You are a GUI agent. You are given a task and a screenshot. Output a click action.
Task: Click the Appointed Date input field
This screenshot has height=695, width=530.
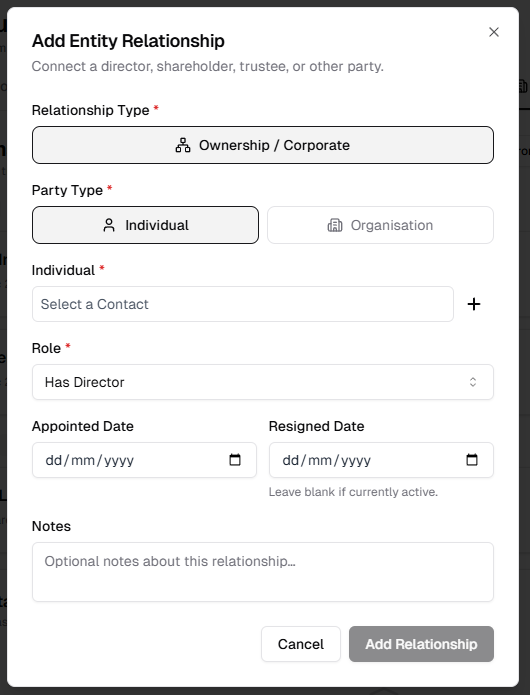[144, 460]
